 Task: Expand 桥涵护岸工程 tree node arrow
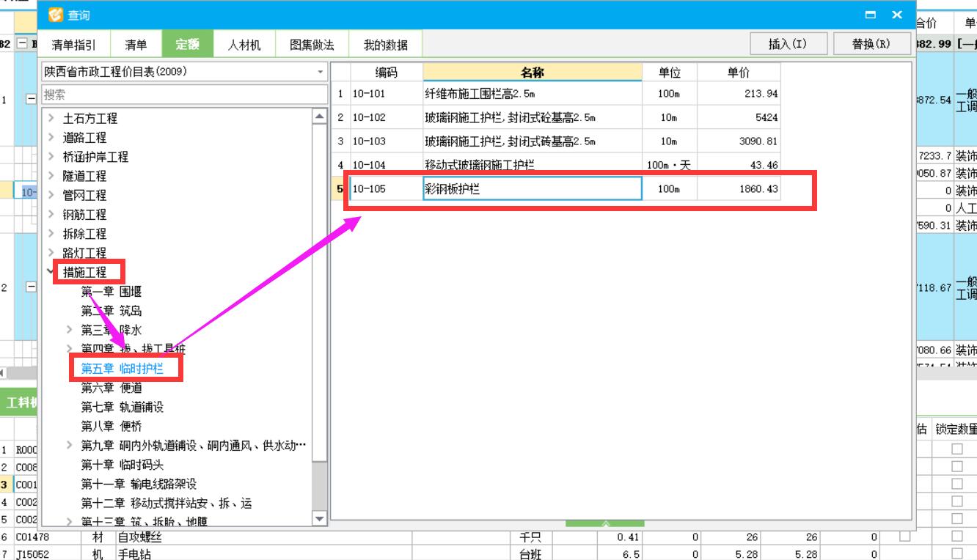click(51, 156)
